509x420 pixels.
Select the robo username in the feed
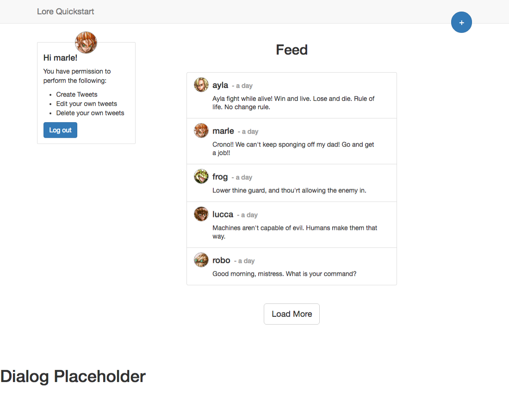coord(221,260)
